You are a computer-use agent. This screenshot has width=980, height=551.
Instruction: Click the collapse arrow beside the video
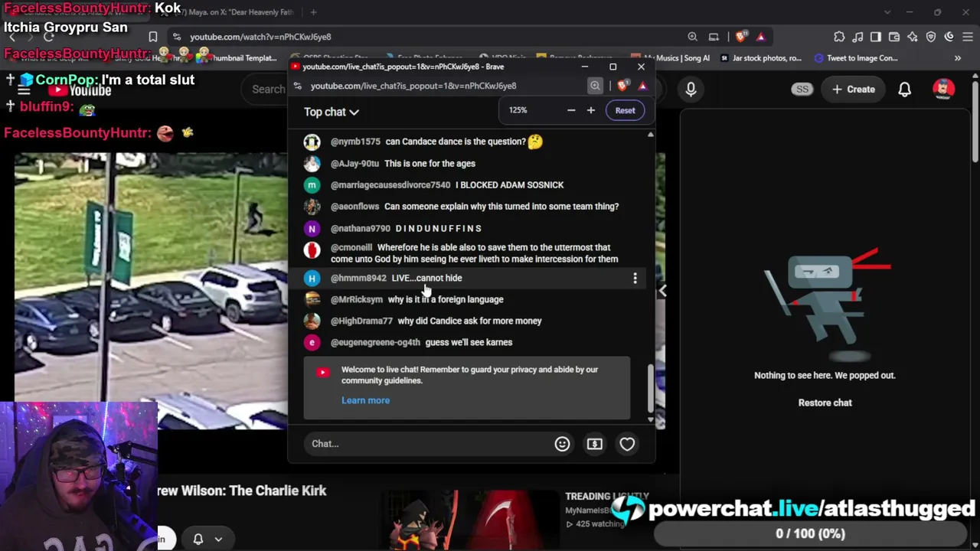click(x=663, y=291)
